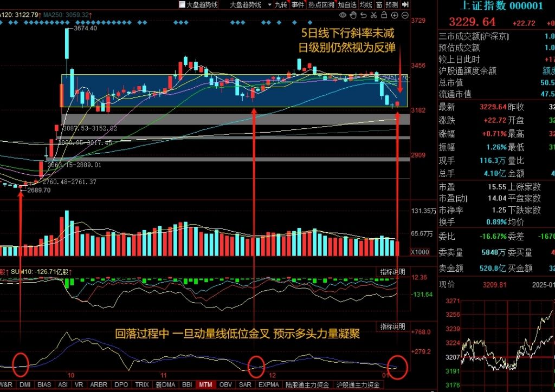Switch to the W&R indicator tab
The height and width of the screenshot is (392, 555).
coord(7,384)
